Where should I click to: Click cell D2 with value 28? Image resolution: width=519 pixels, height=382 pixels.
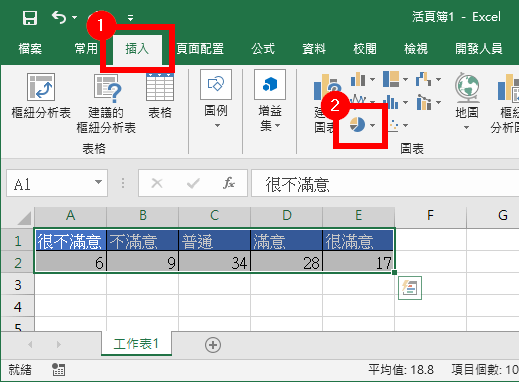286,262
